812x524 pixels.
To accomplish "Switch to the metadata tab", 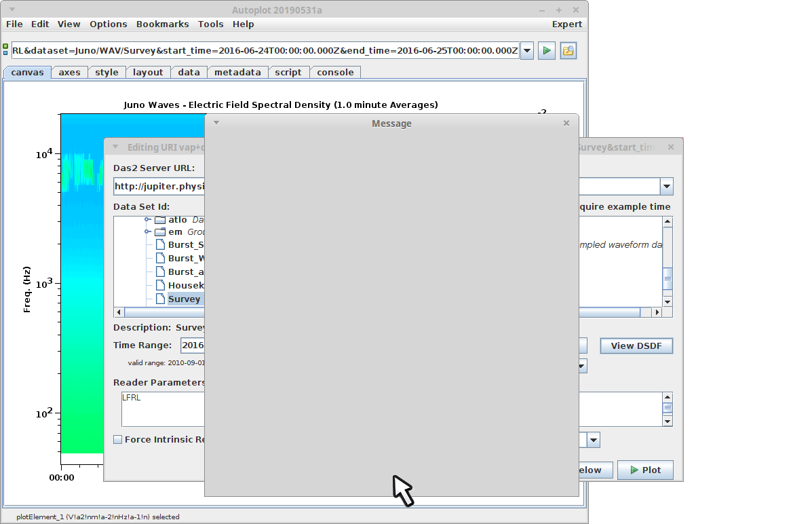I will (x=237, y=72).
